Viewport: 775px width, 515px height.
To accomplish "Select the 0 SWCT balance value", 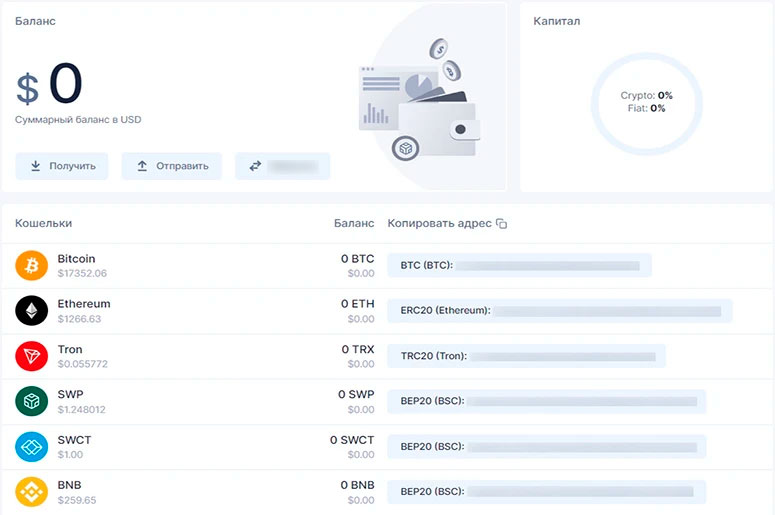I will 351,440.
